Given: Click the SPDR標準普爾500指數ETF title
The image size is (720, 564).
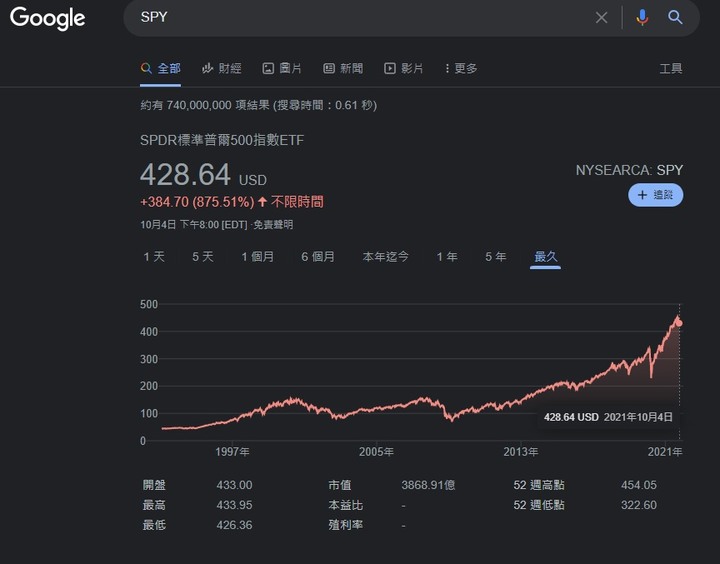Looking at the screenshot, I should [x=222, y=140].
